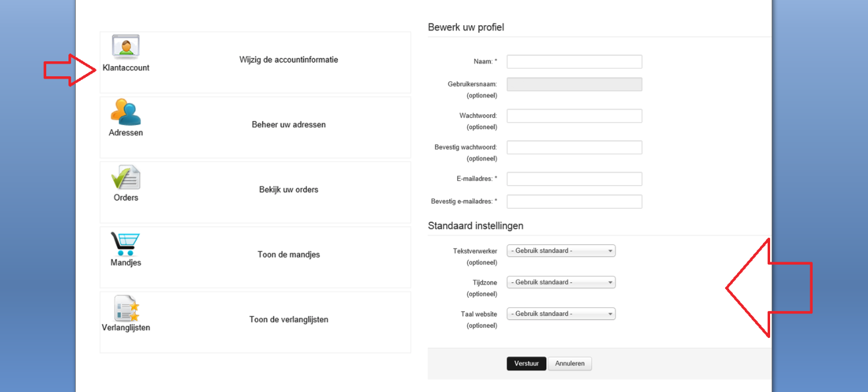Go to Beheer uw adressen

289,125
